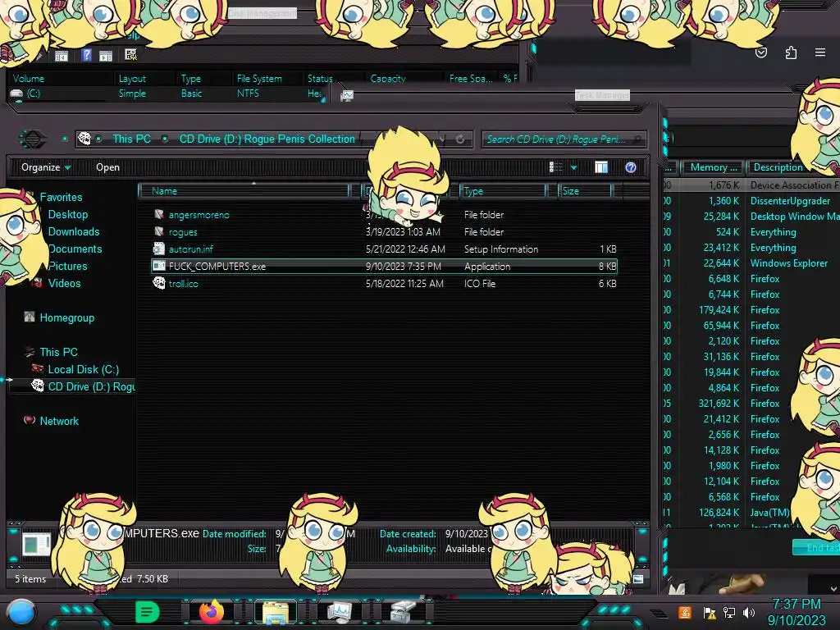This screenshot has height=630, width=840.
Task: Sort Task Manager by Description column
Action: coord(794,167)
